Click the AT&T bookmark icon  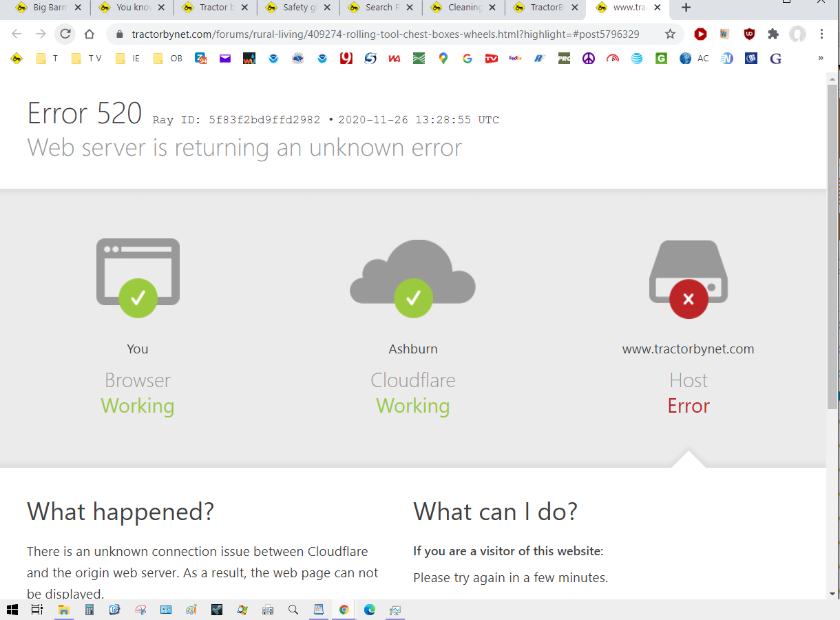tap(637, 59)
